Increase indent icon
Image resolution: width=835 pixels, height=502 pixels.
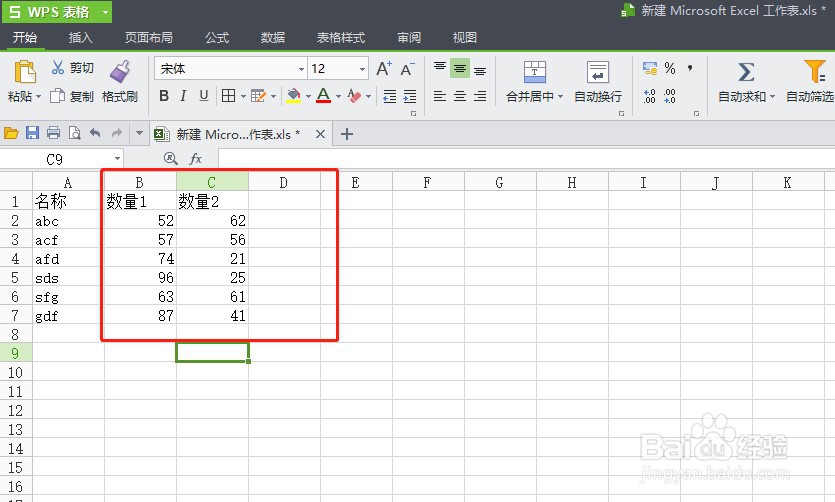(x=410, y=96)
